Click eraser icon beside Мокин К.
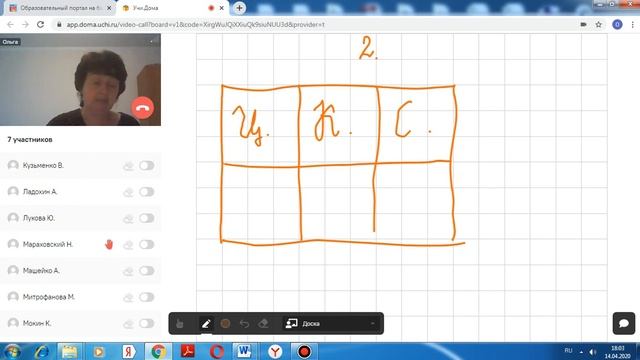 129,324
